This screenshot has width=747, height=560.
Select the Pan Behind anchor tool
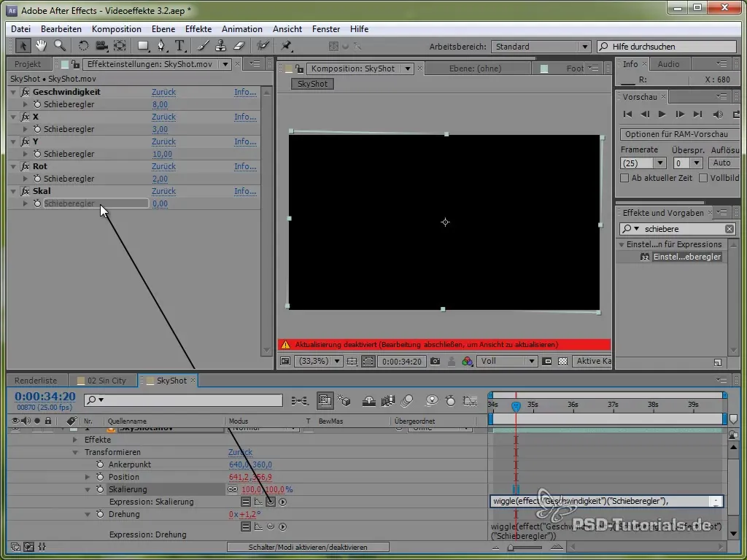click(120, 46)
